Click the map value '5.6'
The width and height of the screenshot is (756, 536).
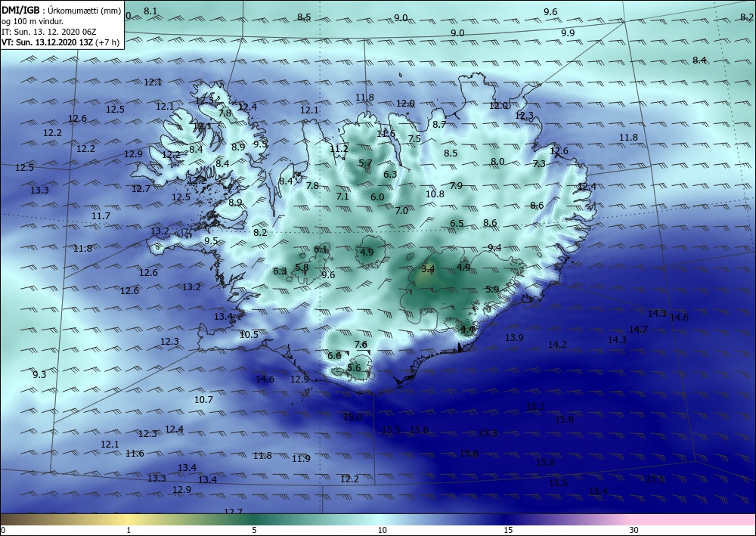[354, 367]
